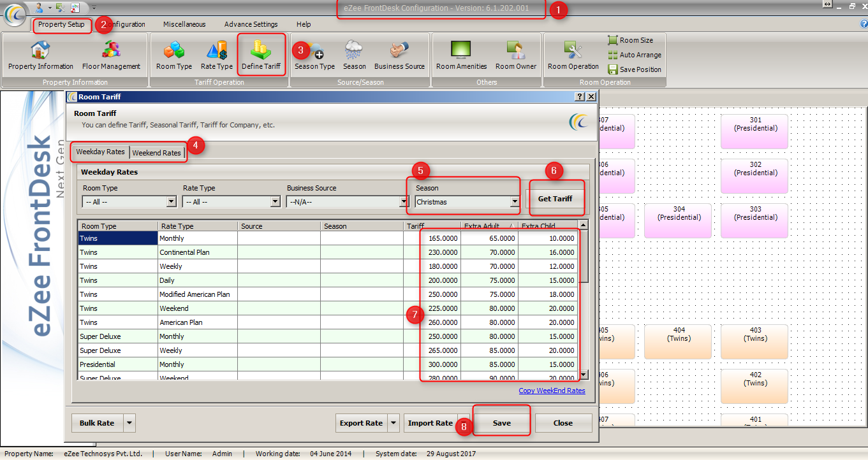This screenshot has height=460, width=868.
Task: Select tariff 230.0000 for Continental Plan
Action: [x=432, y=252]
